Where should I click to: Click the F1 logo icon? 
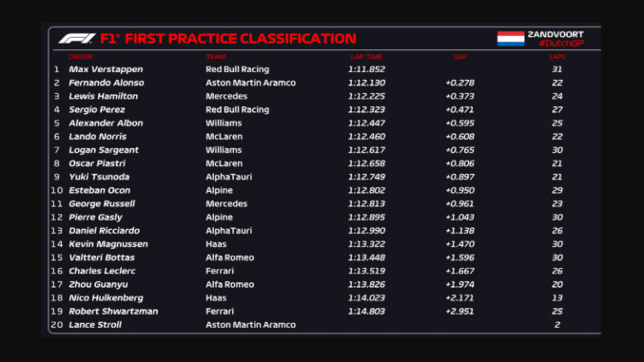coord(77,39)
